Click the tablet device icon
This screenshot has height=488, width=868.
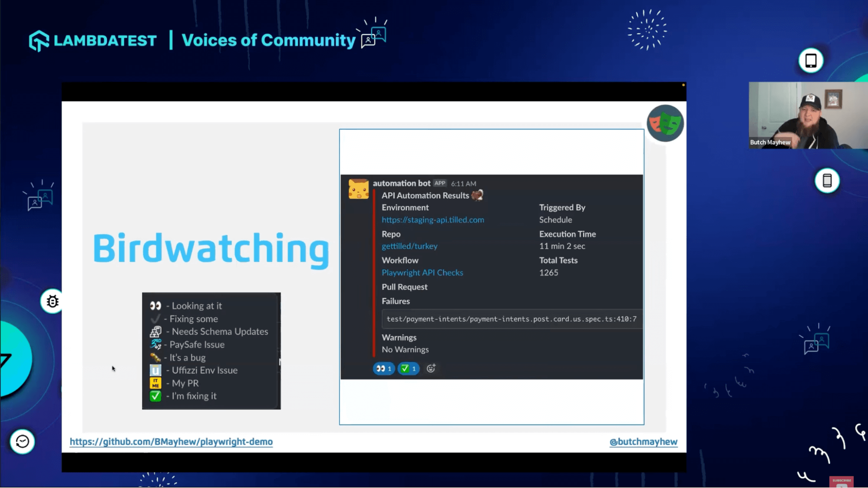(x=810, y=61)
